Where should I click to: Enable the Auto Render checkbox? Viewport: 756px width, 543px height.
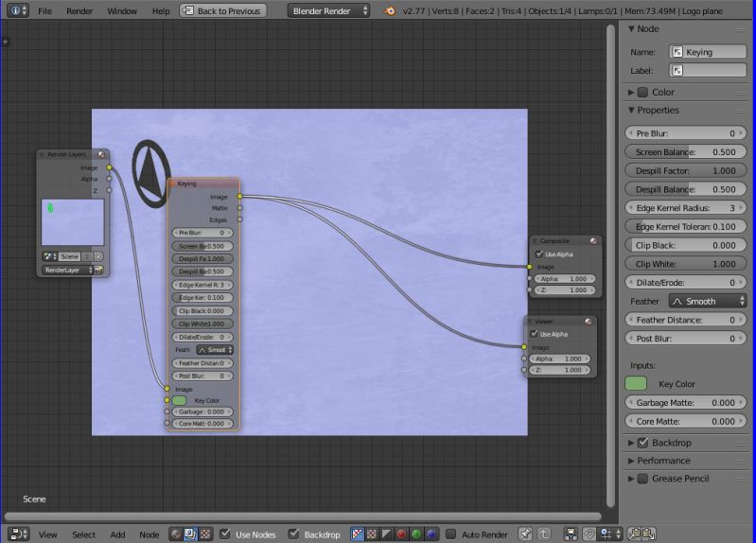450,534
